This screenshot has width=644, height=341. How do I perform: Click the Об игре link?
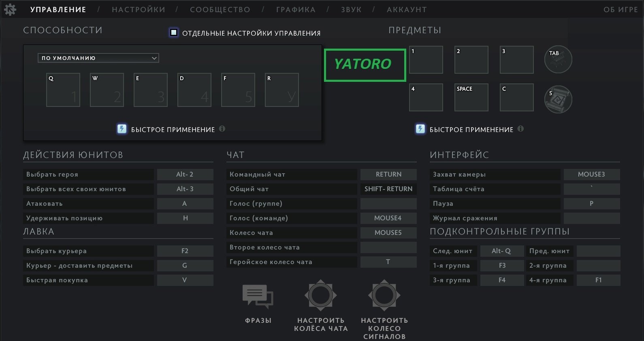(621, 10)
